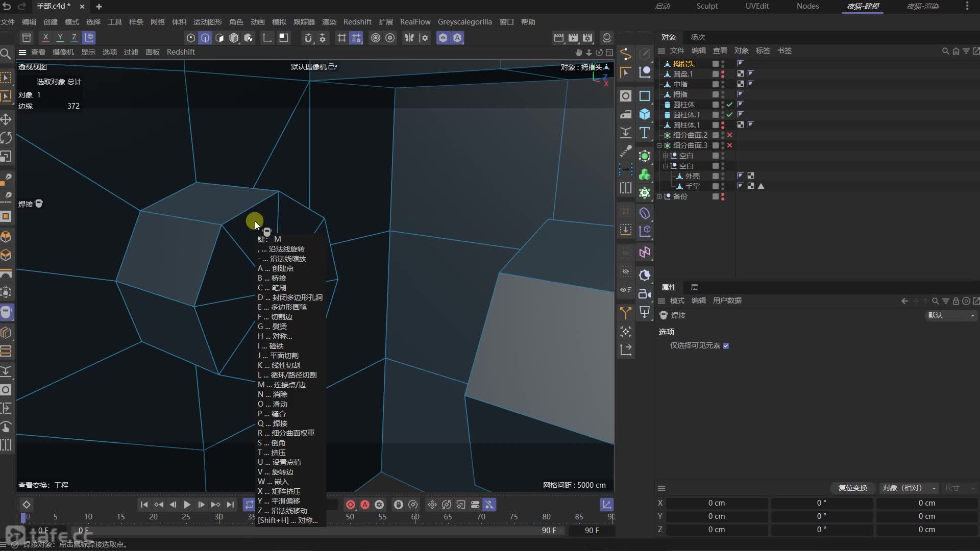Select the Move tool in left toolbar

[x=6, y=119]
